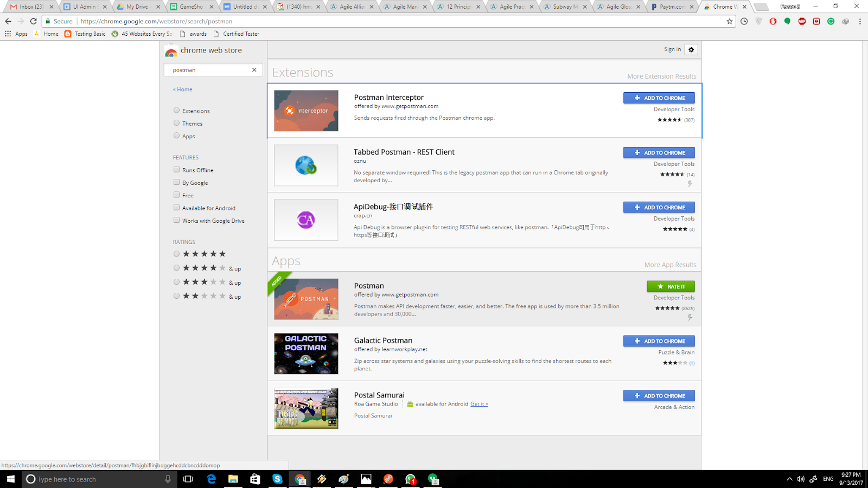Open the Windows Start menu

[x=11, y=479]
